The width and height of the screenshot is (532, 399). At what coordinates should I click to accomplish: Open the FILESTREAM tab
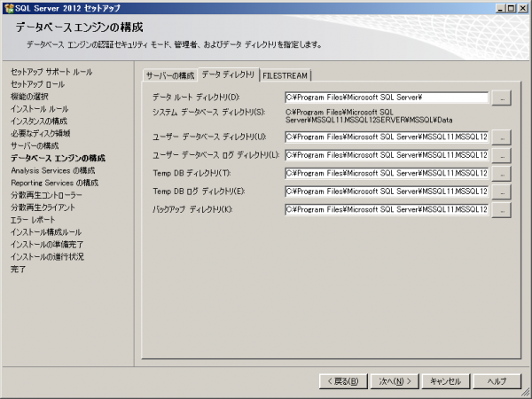pyautogui.click(x=285, y=75)
